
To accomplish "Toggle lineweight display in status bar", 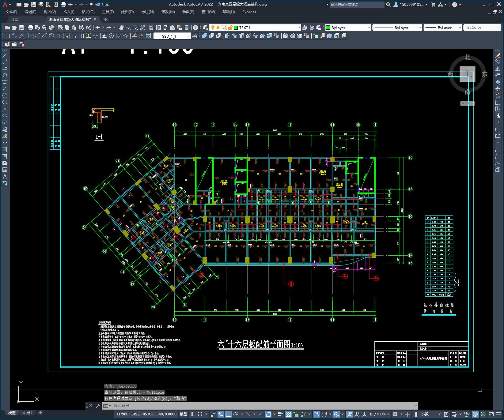I will coord(280,414).
